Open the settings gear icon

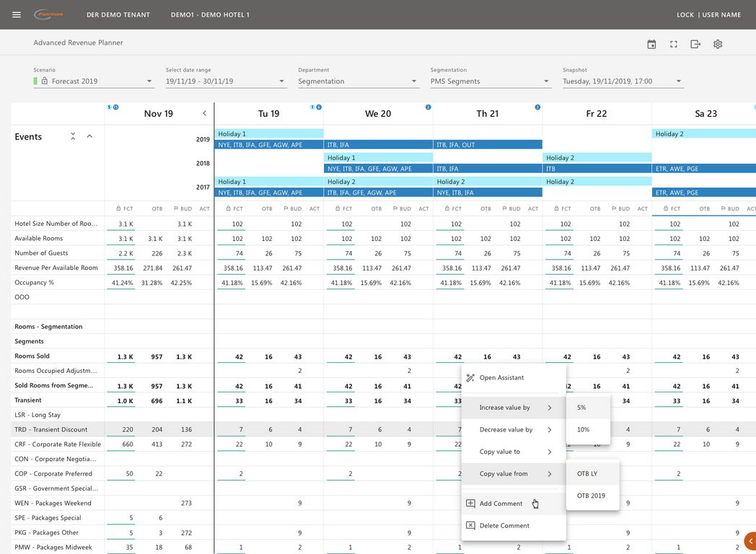point(718,44)
